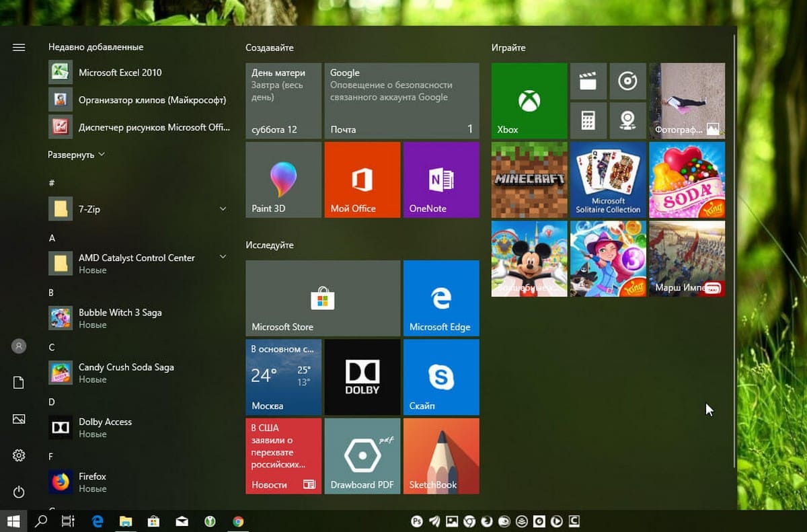807x532 pixels.
Task: Launch Firefox from the app list
Action: click(x=139, y=482)
